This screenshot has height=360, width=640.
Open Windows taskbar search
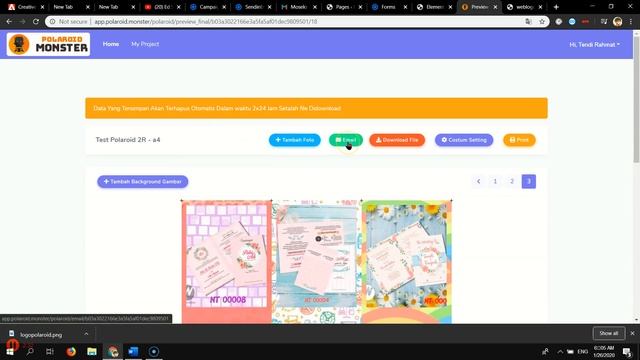(30, 351)
